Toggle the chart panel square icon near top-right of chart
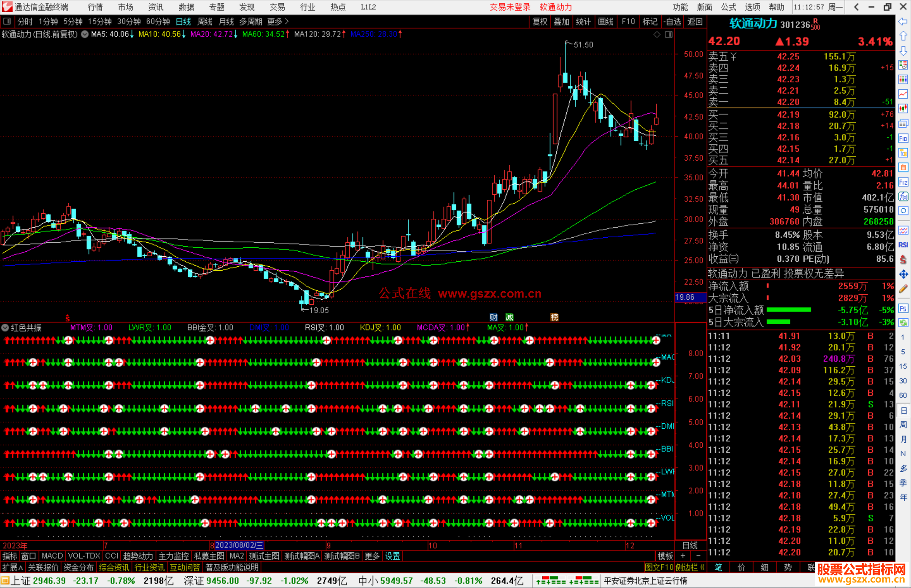The width and height of the screenshot is (911, 588). 668,35
